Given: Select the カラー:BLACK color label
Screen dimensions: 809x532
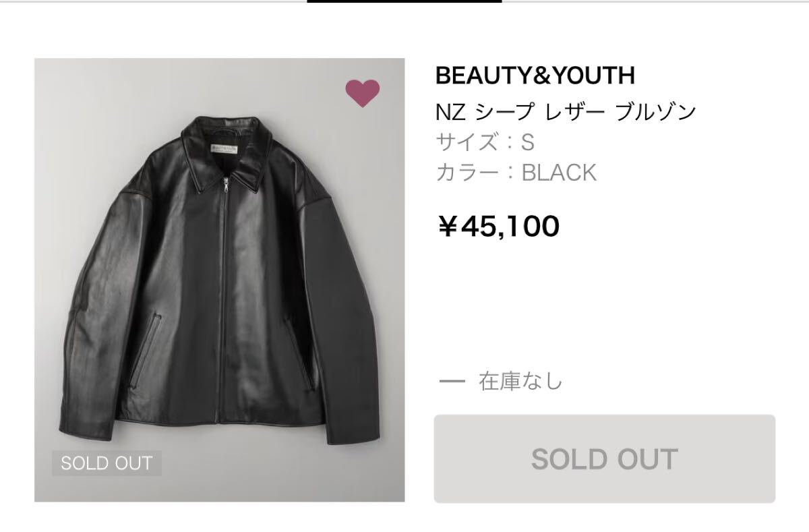Looking at the screenshot, I should pos(516,173).
